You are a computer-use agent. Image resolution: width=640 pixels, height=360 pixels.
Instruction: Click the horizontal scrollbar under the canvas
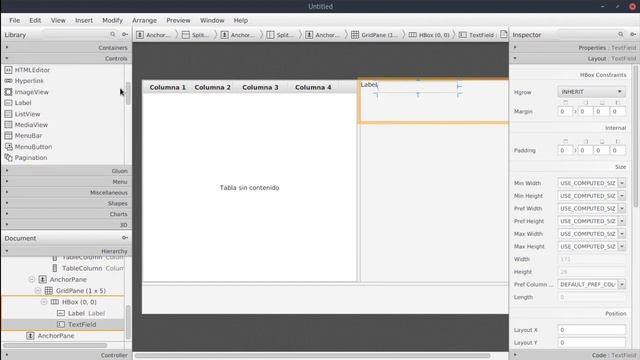312,356
